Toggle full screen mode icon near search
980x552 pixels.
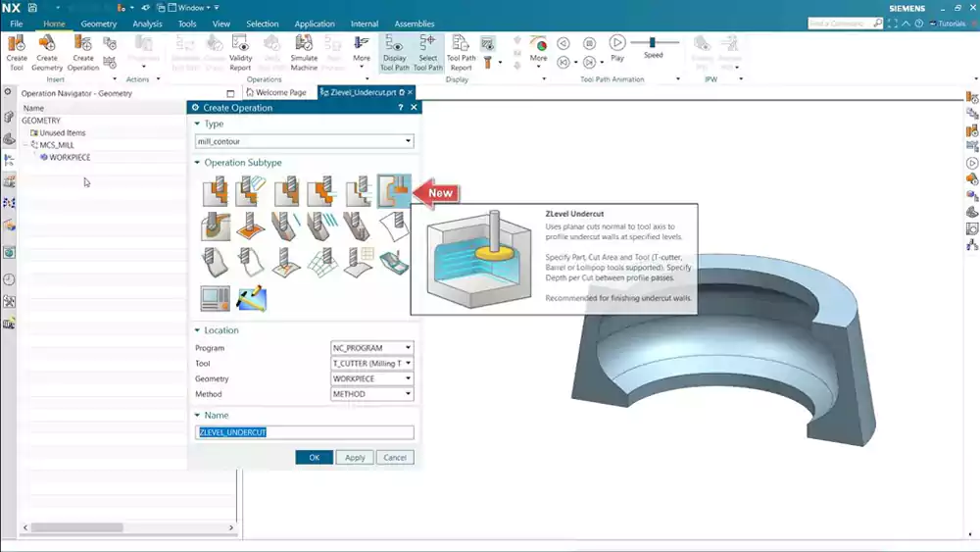tap(893, 24)
